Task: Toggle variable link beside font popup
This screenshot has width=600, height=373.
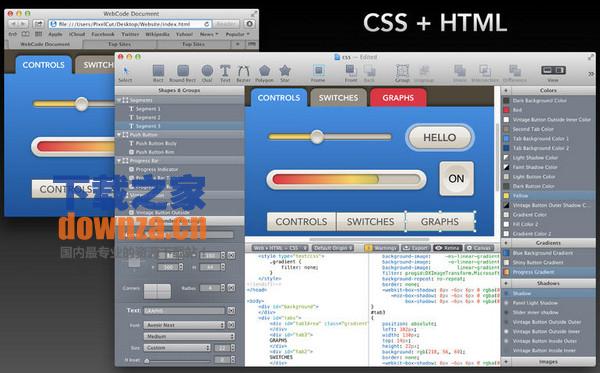Action: [231, 325]
